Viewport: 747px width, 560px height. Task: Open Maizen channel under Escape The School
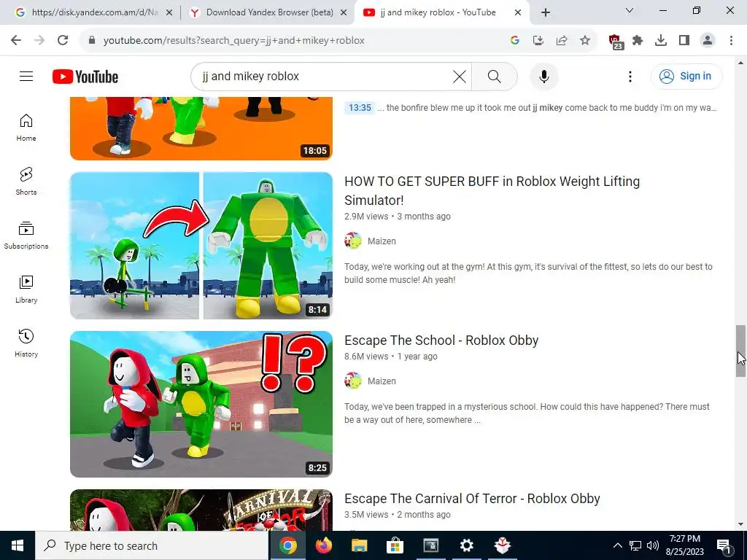click(382, 381)
